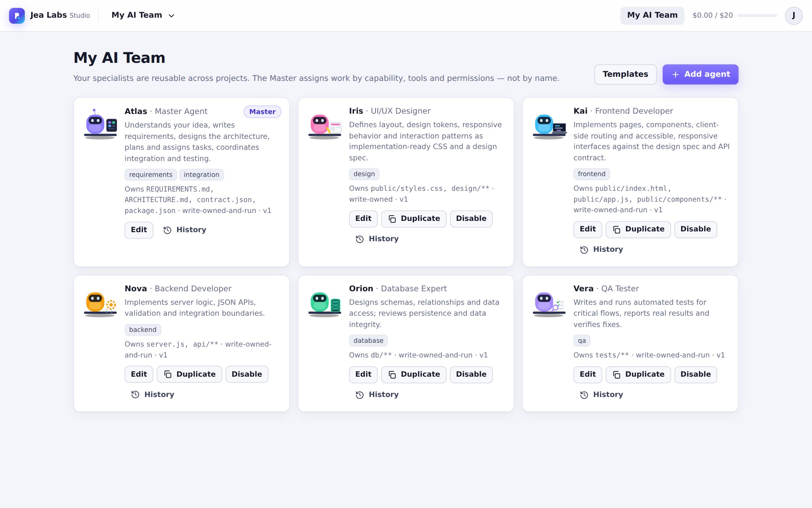
Task: Click the Nova · Backend Developer title
Action: click(178, 289)
